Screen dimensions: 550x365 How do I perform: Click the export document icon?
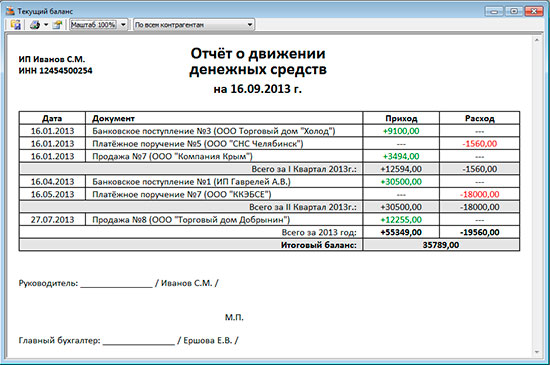point(57,25)
